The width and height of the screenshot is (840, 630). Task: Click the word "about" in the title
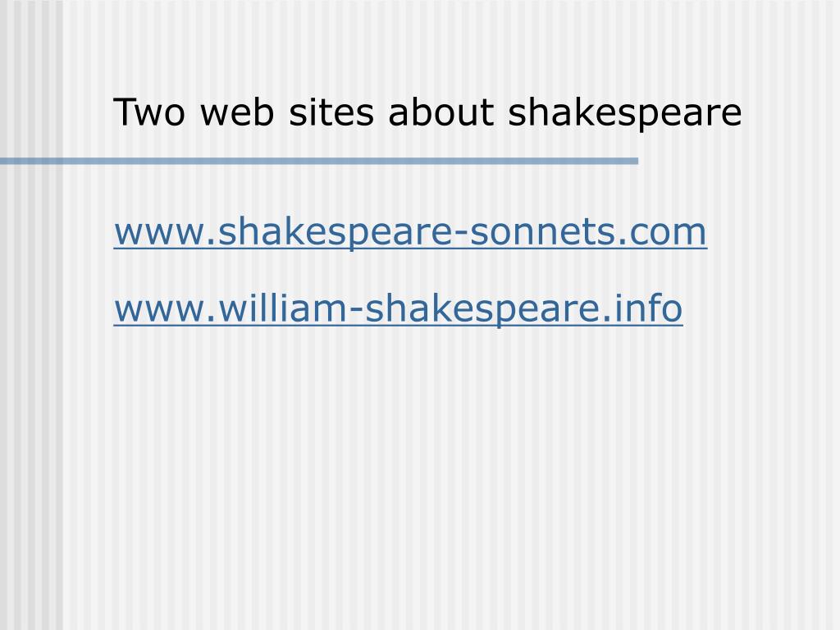click(441, 112)
